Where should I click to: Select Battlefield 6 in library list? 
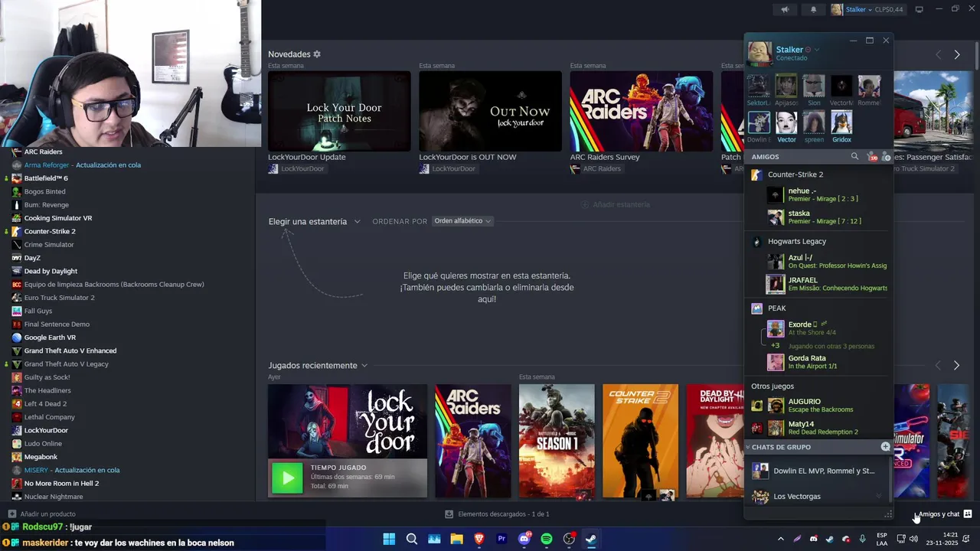pos(46,178)
